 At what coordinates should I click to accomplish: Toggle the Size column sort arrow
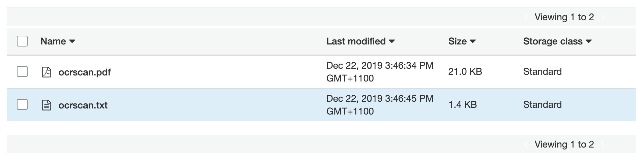click(x=473, y=41)
